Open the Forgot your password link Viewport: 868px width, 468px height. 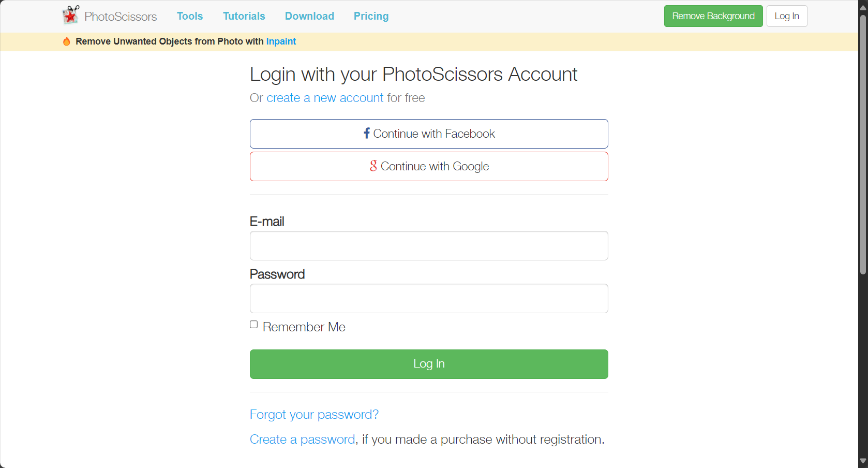(314, 415)
